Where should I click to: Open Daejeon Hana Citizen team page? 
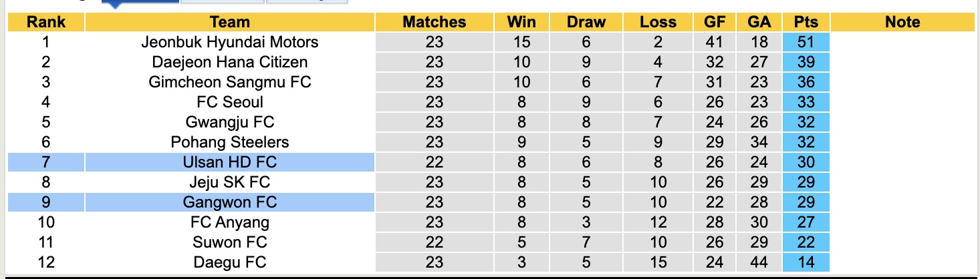click(x=229, y=62)
